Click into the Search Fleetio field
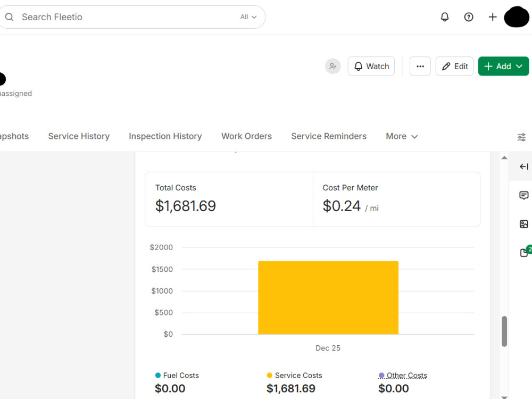 (129, 17)
